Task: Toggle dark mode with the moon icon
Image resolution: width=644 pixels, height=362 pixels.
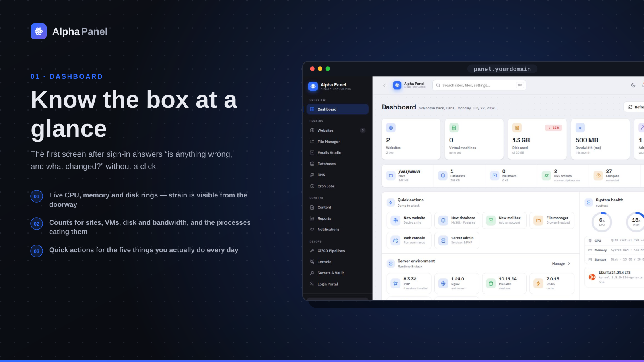Action: [x=633, y=85]
